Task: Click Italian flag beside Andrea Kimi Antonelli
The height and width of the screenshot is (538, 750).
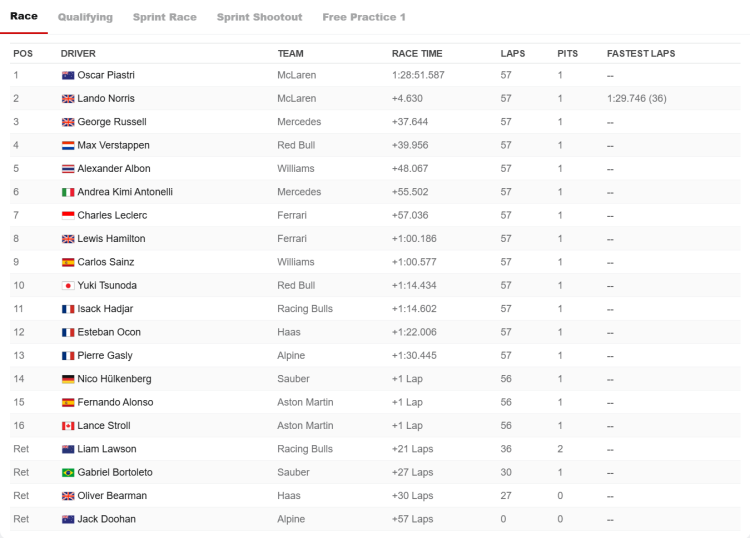Action: click(68, 192)
